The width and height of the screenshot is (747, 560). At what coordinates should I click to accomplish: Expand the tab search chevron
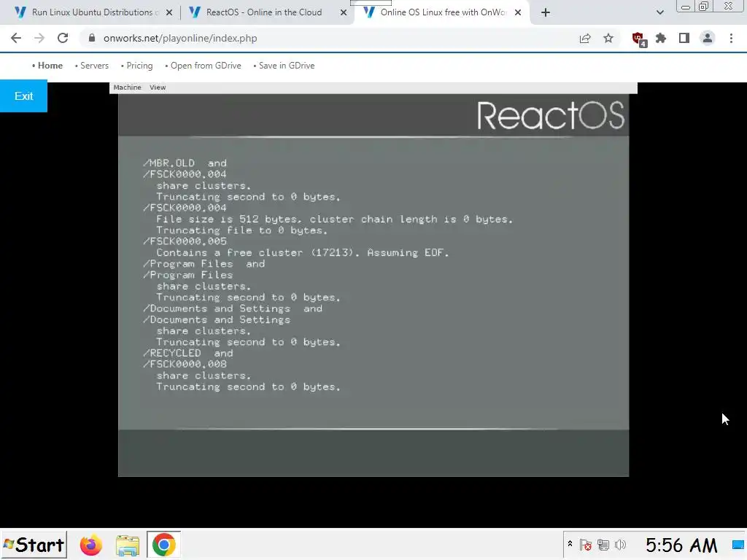(x=659, y=12)
